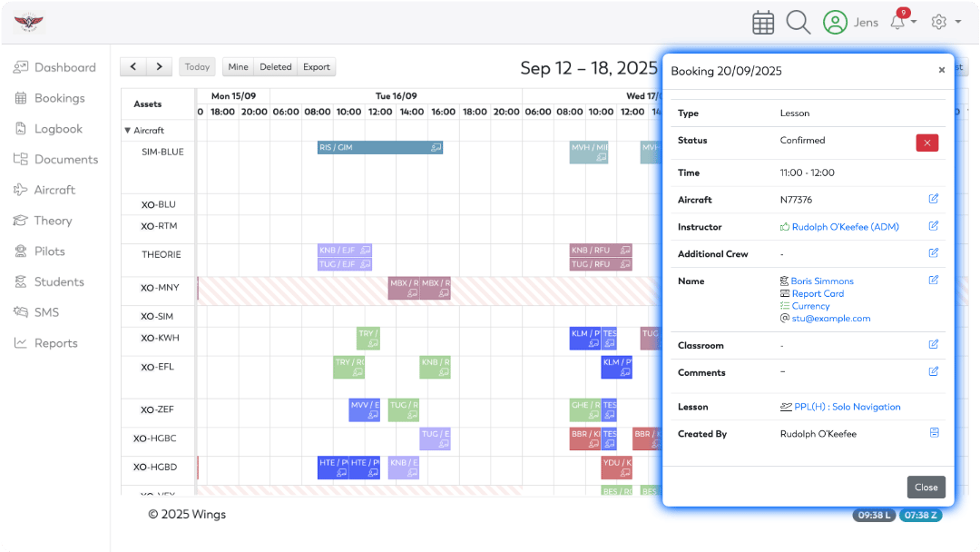
Task: Edit the Aircraft field via its pencil icon
Action: (933, 199)
